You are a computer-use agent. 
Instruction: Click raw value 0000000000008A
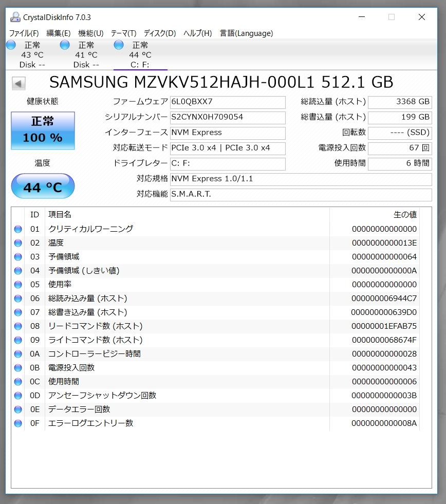384,423
